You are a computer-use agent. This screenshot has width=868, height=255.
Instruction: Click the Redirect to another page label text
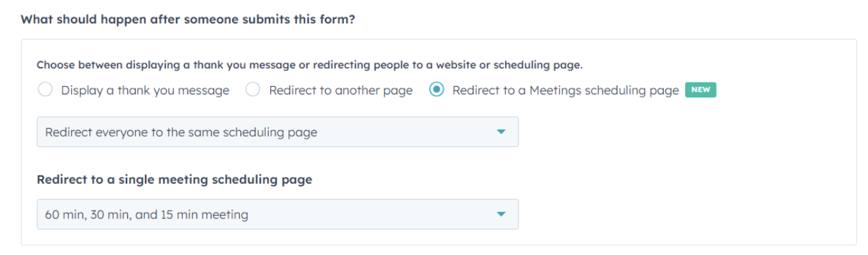point(341,90)
